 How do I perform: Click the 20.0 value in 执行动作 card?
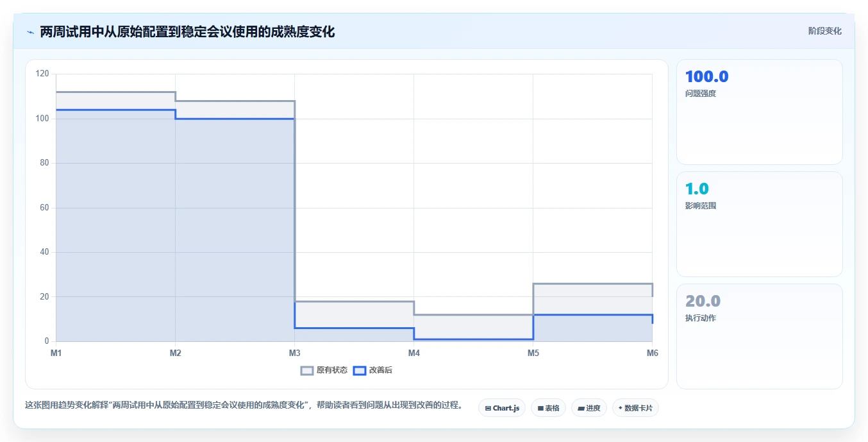[x=703, y=302]
